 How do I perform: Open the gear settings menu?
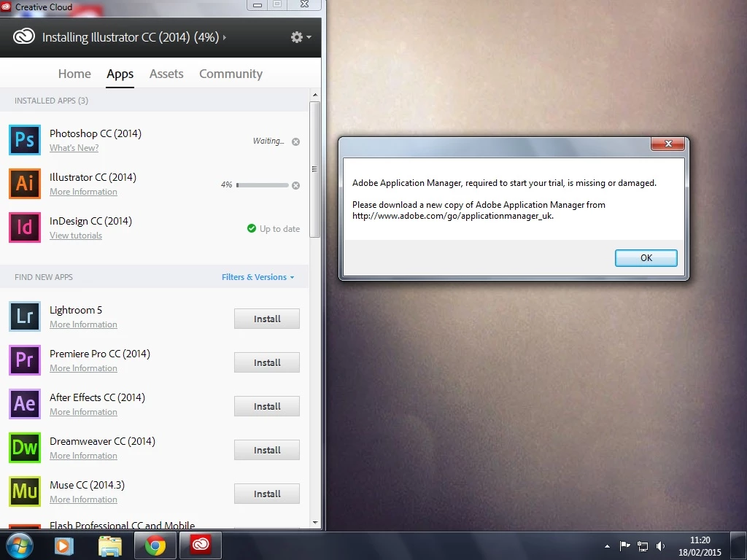tap(301, 37)
